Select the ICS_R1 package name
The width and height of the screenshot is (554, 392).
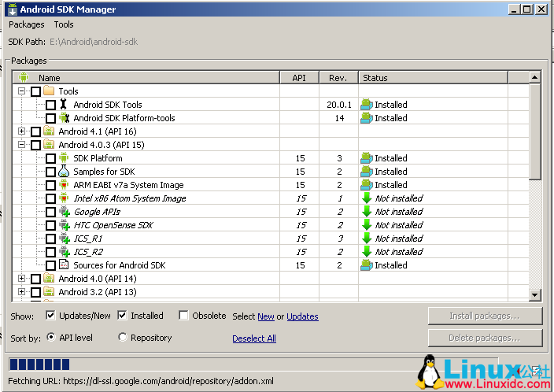[x=88, y=239]
